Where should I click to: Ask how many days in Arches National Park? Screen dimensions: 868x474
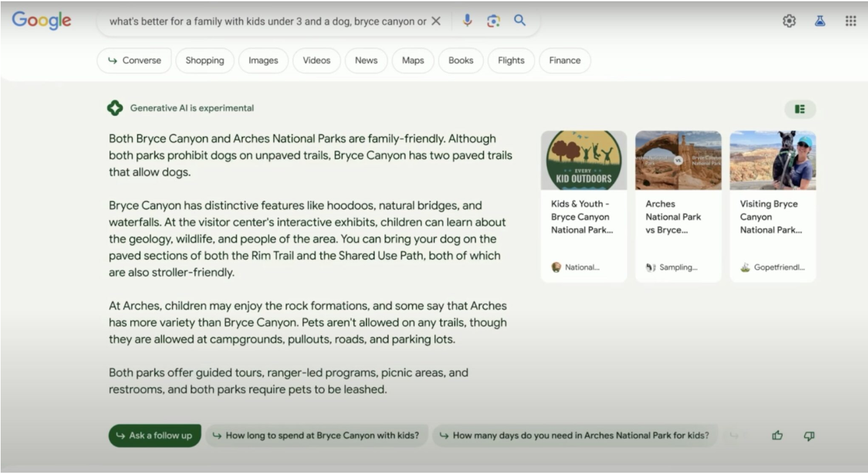tap(575, 436)
